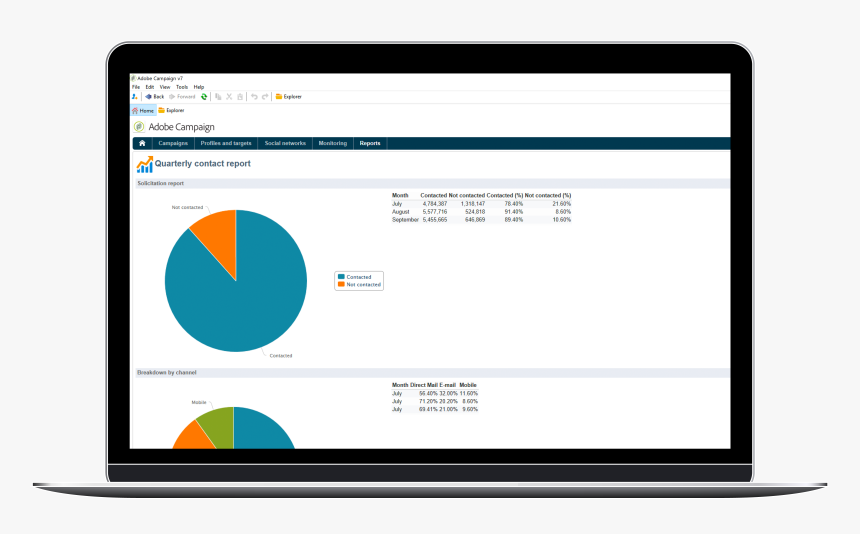Screen dimensions: 860x534
Task: Click the value 646,869
Action: [475, 219]
